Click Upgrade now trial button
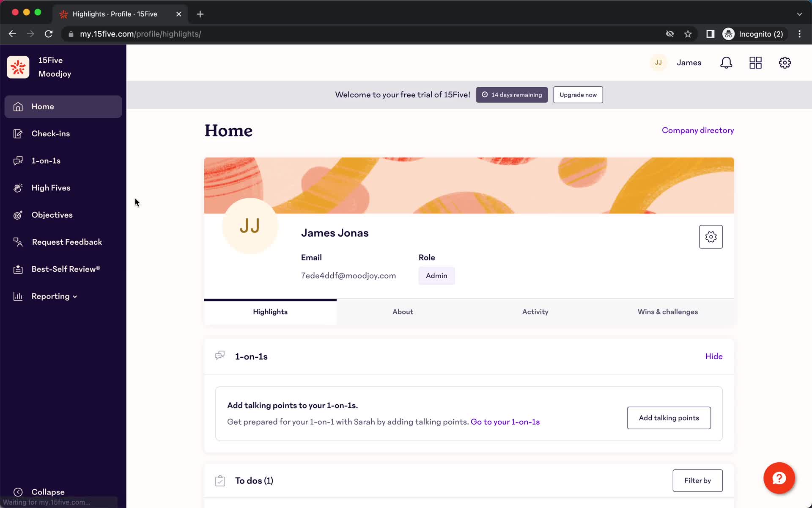The width and height of the screenshot is (812, 508). (578, 95)
